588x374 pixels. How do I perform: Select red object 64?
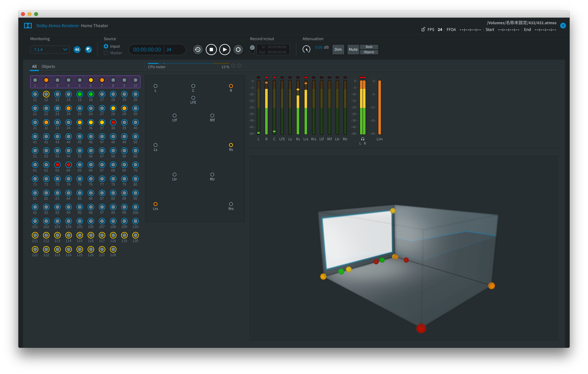pos(69,165)
